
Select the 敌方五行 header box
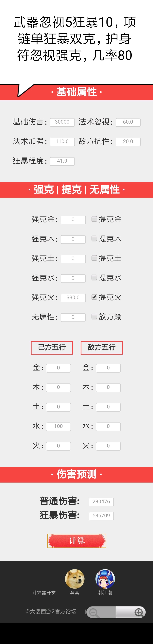pos(102,347)
